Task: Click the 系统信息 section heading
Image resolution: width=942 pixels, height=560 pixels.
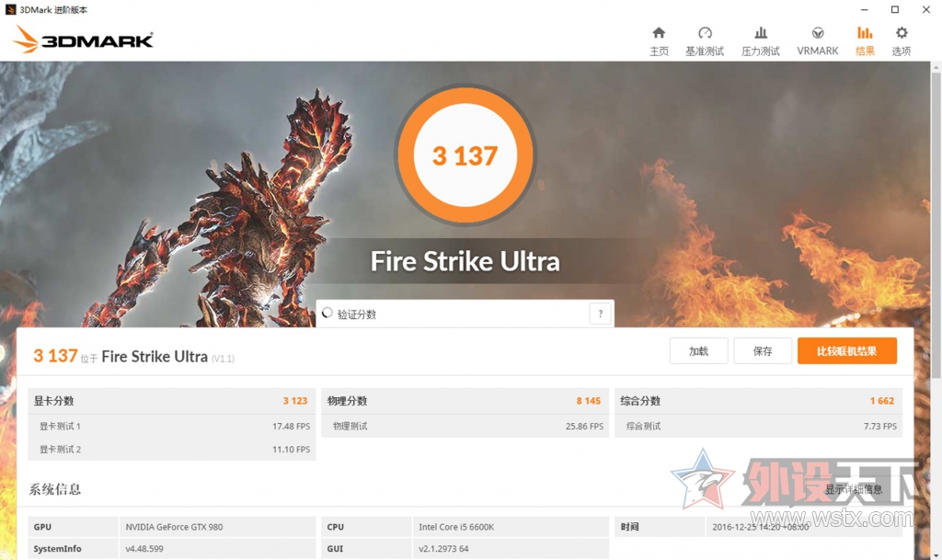Action: pos(54,489)
